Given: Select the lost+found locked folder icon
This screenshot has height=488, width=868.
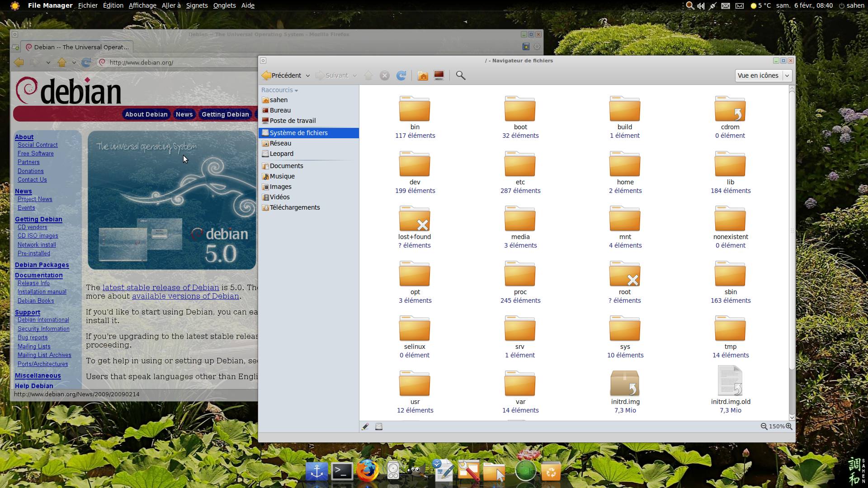Looking at the screenshot, I should pyautogui.click(x=415, y=218).
